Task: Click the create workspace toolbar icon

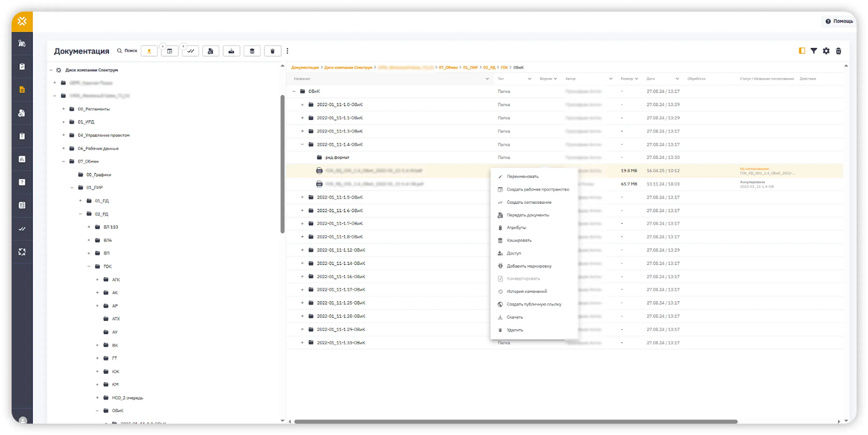Action: point(170,51)
